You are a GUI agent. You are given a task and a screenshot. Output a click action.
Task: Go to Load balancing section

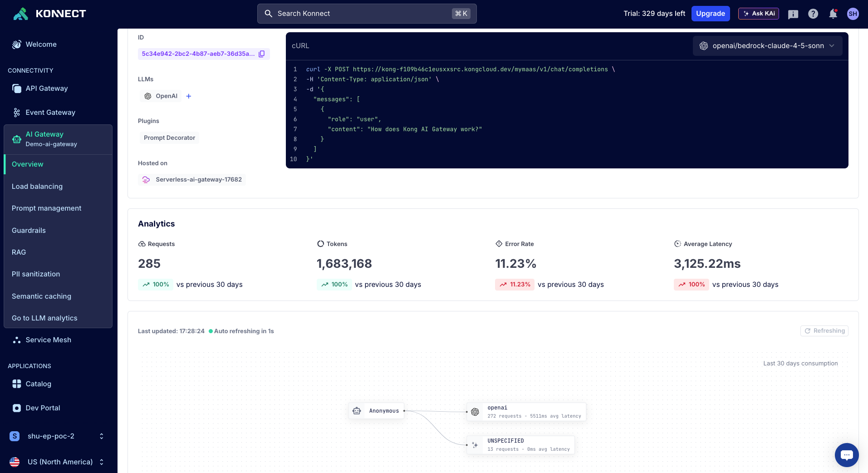pos(37,187)
